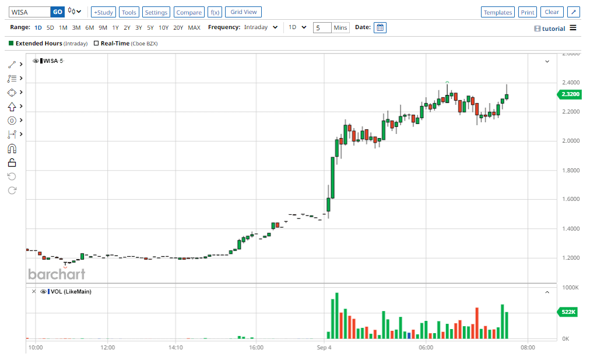Toggle Extended Hours checkbox
The width and height of the screenshot is (590, 364).
[x=11, y=43]
